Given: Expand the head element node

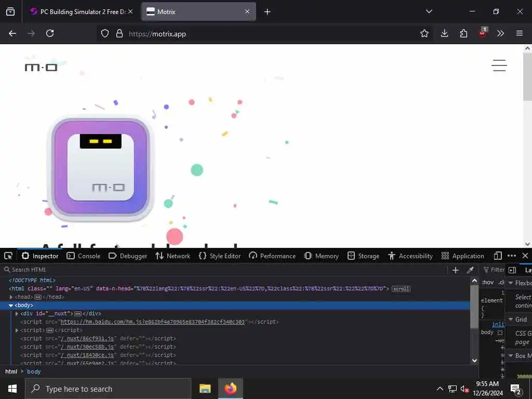Looking at the screenshot, I should (11, 297).
